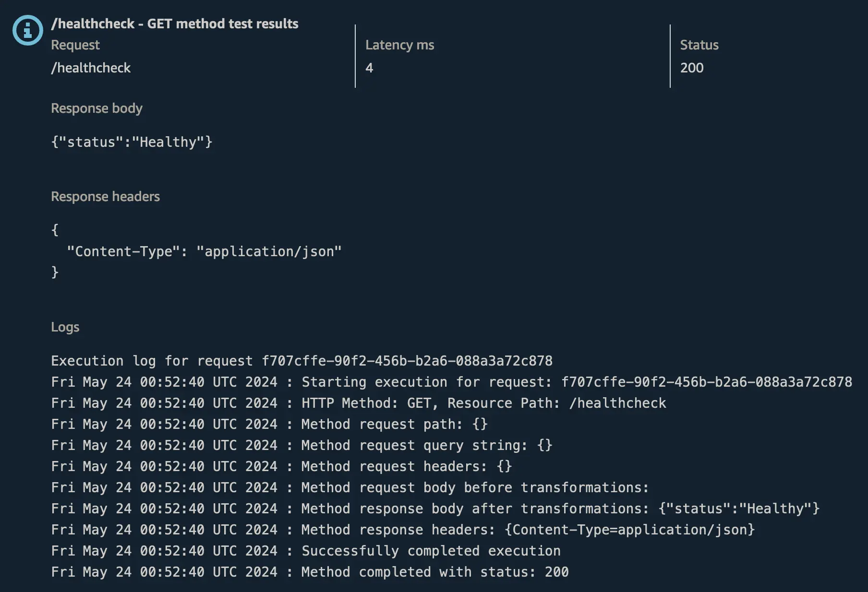Image resolution: width=868 pixels, height=592 pixels.
Task: Click the Response headers heading
Action: (105, 197)
